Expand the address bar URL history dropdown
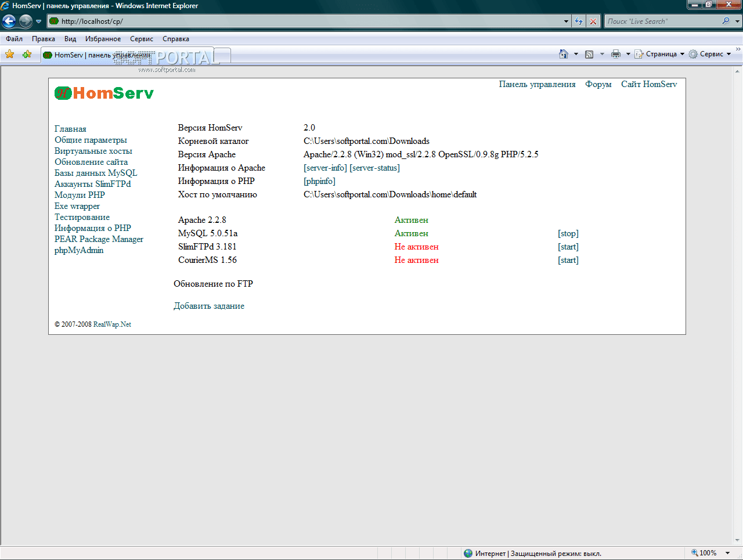743x560 pixels. (567, 21)
